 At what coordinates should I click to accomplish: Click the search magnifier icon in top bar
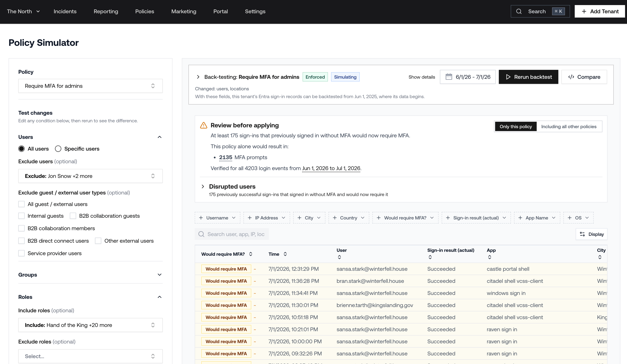(519, 12)
